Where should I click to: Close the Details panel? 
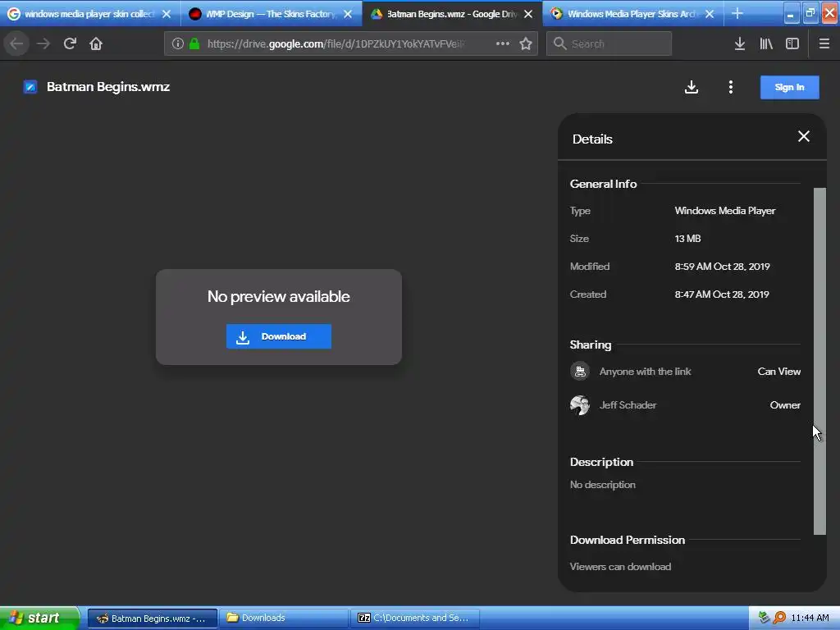pos(804,136)
